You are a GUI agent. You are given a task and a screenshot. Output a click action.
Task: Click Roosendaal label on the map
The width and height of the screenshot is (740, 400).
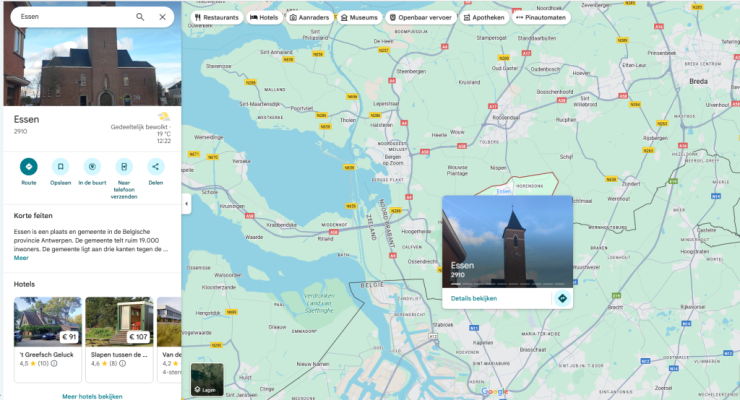[x=506, y=117]
